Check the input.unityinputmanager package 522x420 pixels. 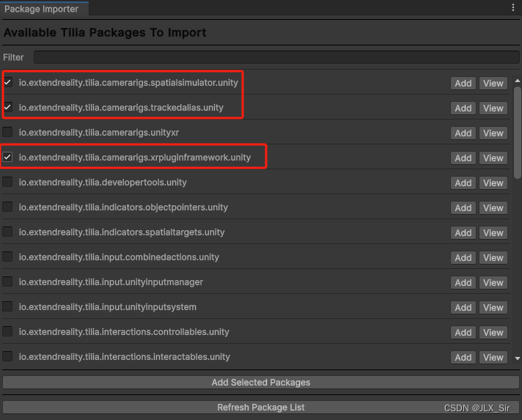coord(7,281)
